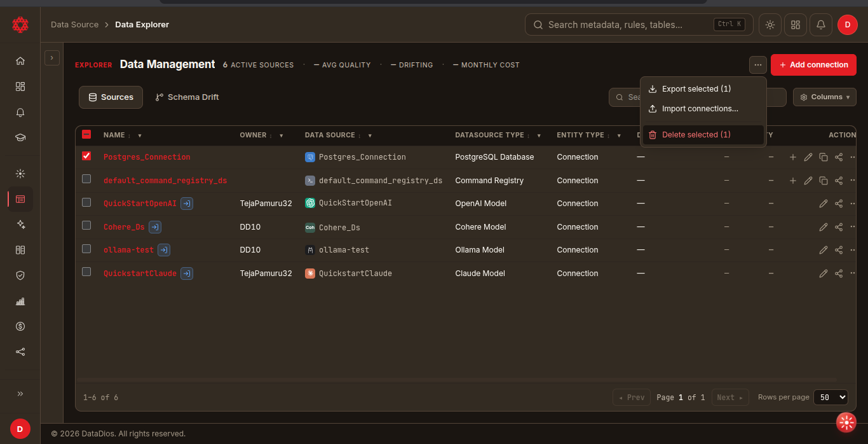Open the dashboard grid icon in the sidebar

coord(20,87)
